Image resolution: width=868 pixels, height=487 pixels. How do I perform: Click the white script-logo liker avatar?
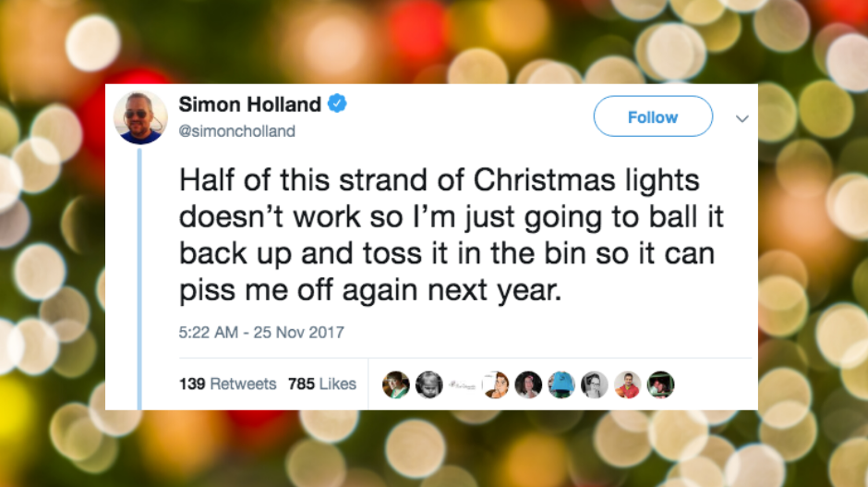coord(462,384)
